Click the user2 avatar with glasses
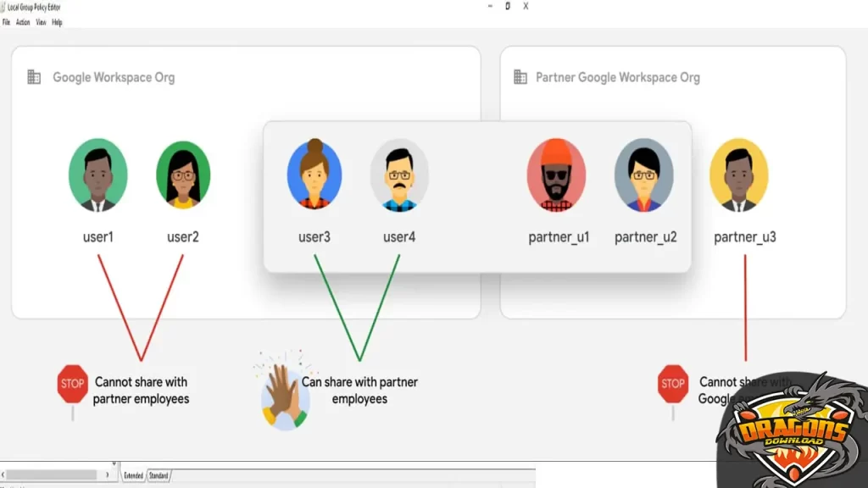The height and width of the screenshot is (488, 868). click(x=182, y=175)
